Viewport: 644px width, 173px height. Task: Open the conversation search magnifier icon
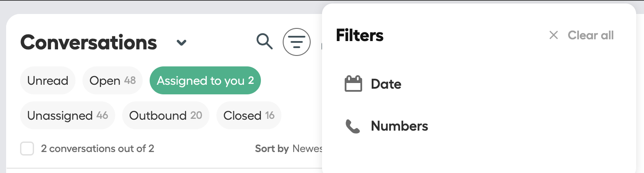[264, 42]
